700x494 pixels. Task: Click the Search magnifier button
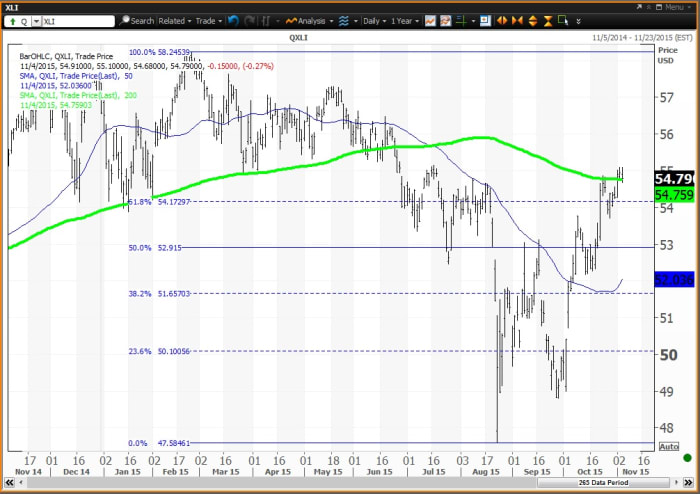click(x=137, y=21)
